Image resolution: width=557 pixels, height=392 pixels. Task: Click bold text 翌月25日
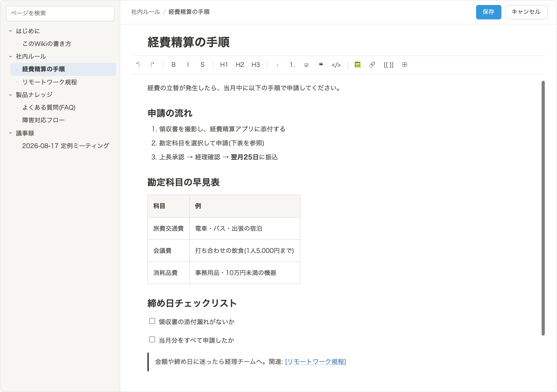coord(245,157)
